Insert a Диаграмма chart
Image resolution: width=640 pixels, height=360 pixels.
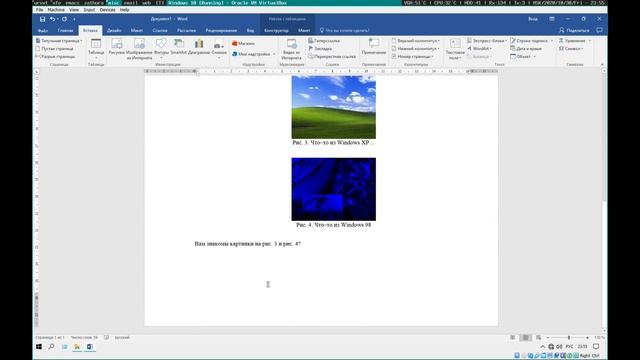click(199, 47)
